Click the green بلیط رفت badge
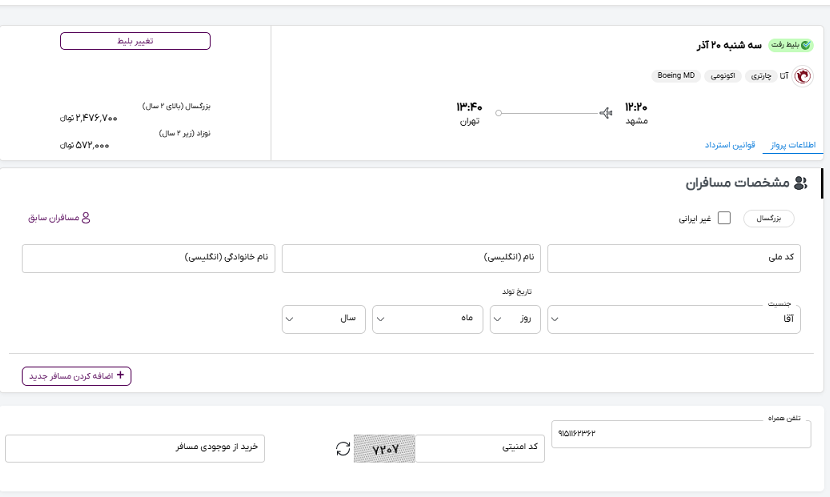This screenshot has height=497, width=830. point(792,46)
